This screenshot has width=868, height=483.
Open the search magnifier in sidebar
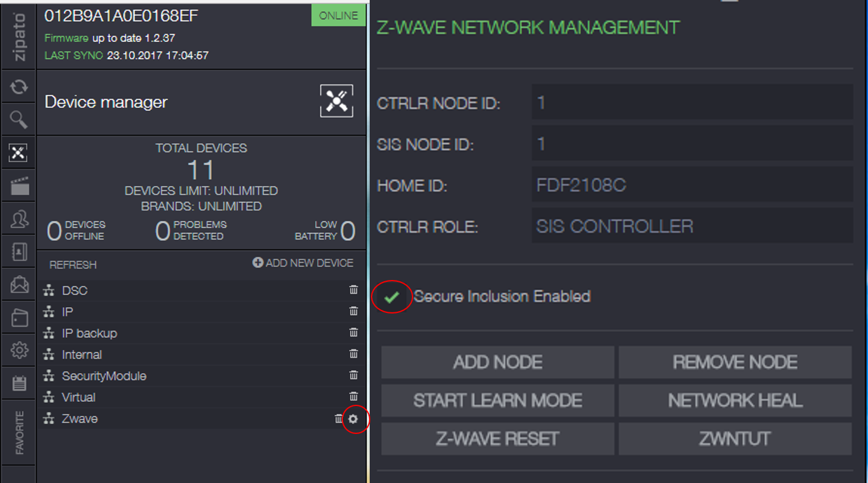(x=19, y=120)
